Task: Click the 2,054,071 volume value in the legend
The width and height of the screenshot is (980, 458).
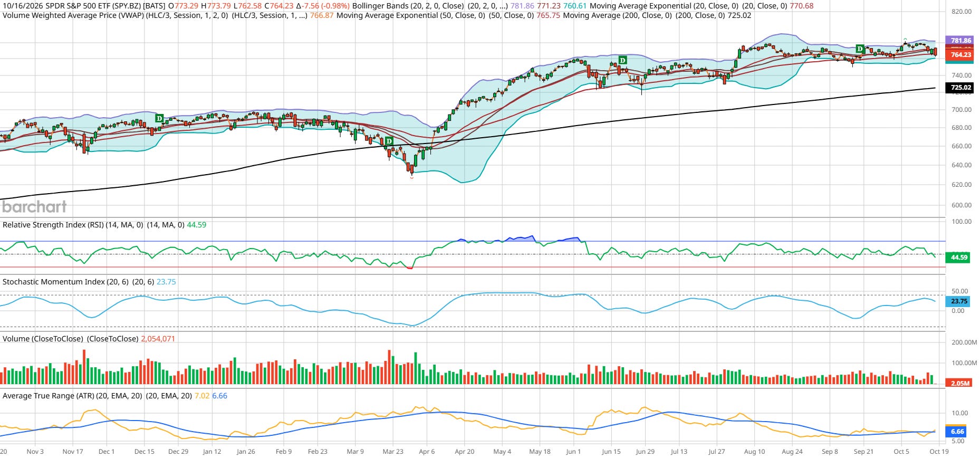Action: coord(158,339)
